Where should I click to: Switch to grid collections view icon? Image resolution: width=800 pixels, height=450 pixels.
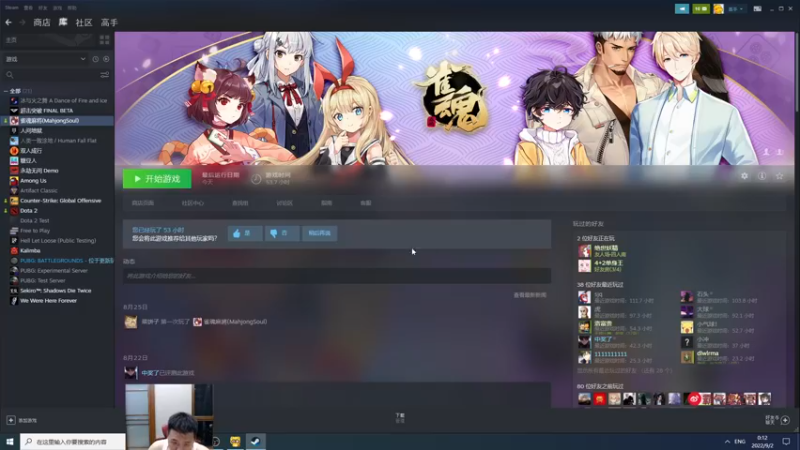105,40
